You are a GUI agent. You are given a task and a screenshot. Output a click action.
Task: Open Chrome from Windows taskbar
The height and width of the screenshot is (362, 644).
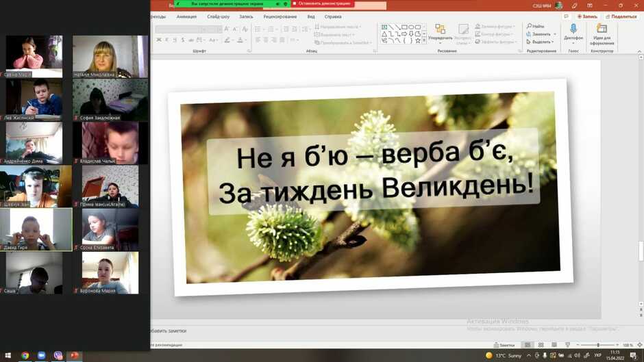(25, 355)
